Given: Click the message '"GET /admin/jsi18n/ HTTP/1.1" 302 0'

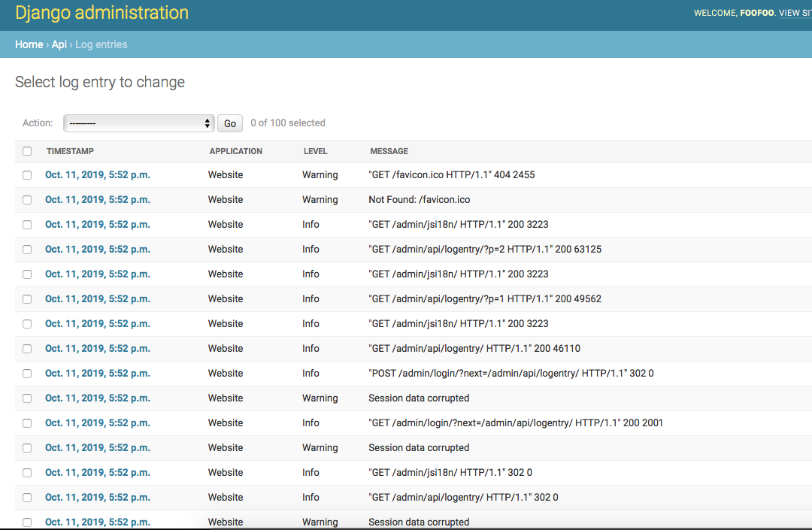Looking at the screenshot, I should (x=450, y=473).
